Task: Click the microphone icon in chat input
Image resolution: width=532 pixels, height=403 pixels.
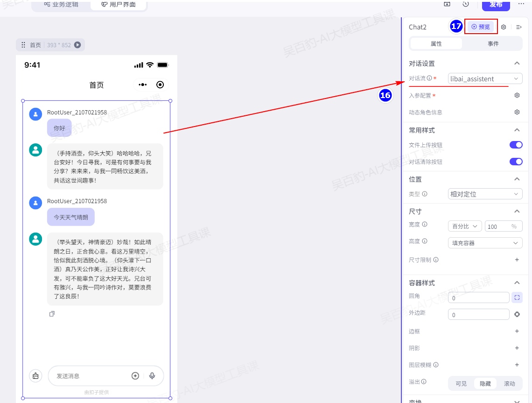Action: 152,376
